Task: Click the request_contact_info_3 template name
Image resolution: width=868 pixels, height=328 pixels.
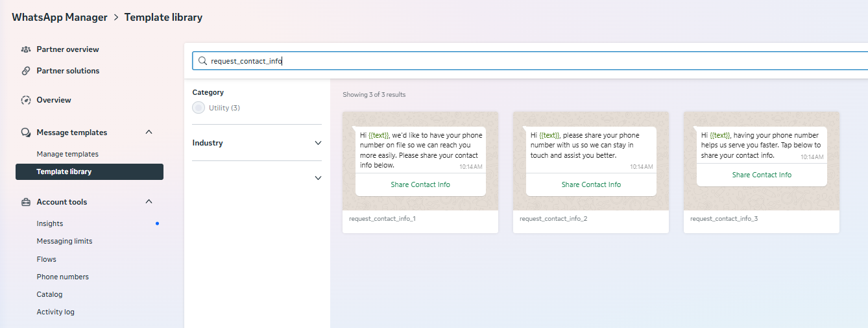Action: (724, 219)
